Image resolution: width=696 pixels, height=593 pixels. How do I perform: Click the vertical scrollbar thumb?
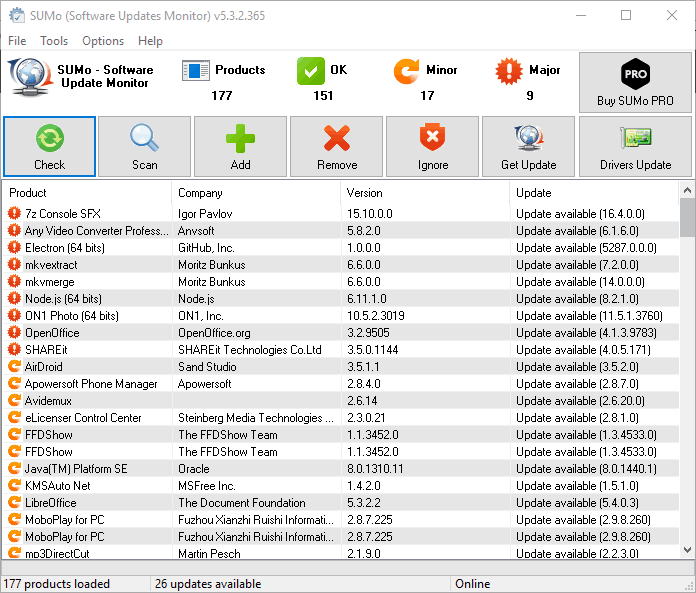pyautogui.click(x=687, y=218)
